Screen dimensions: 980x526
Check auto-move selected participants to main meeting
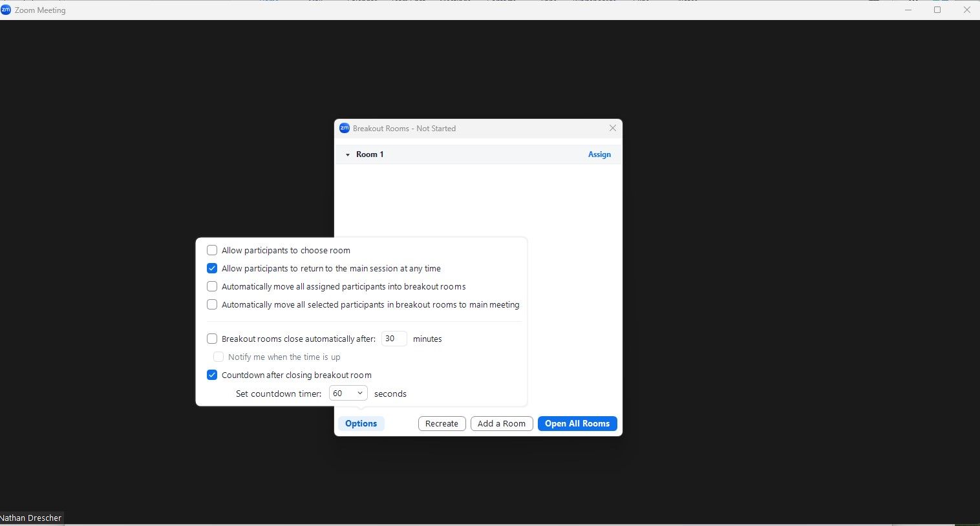pyautogui.click(x=212, y=304)
